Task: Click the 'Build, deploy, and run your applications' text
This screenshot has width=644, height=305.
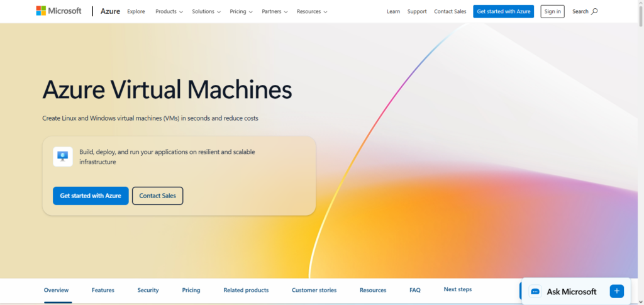Action: pyautogui.click(x=167, y=157)
